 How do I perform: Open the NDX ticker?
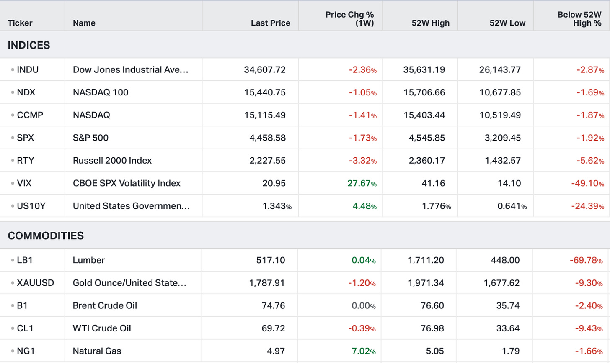click(26, 92)
